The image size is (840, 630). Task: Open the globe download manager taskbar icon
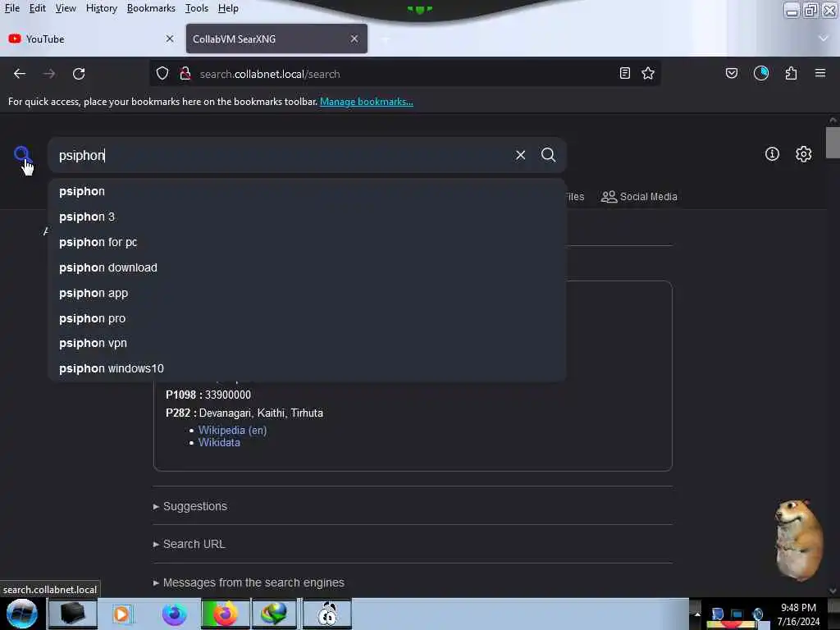pyautogui.click(x=274, y=614)
